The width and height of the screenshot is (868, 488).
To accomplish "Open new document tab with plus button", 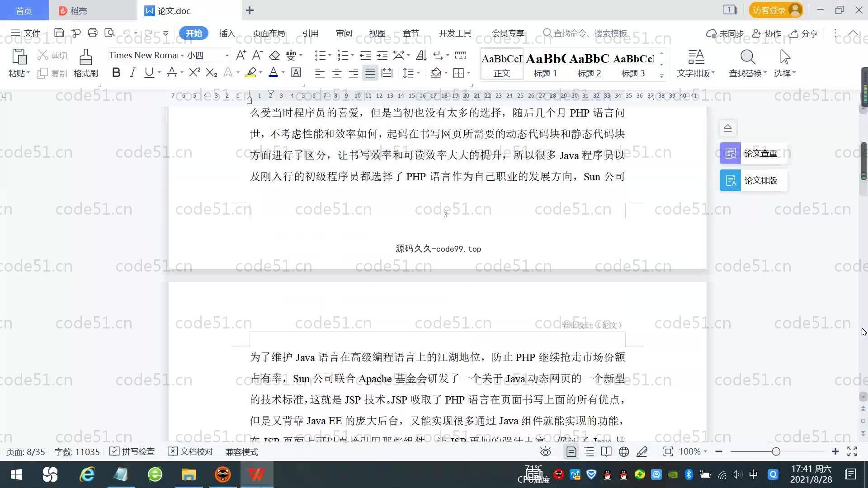I will tap(250, 10).
